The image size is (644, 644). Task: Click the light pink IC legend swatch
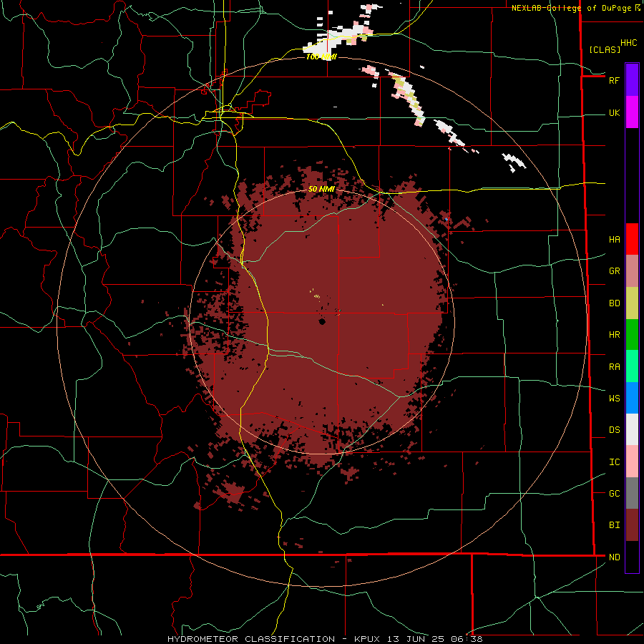click(632, 462)
